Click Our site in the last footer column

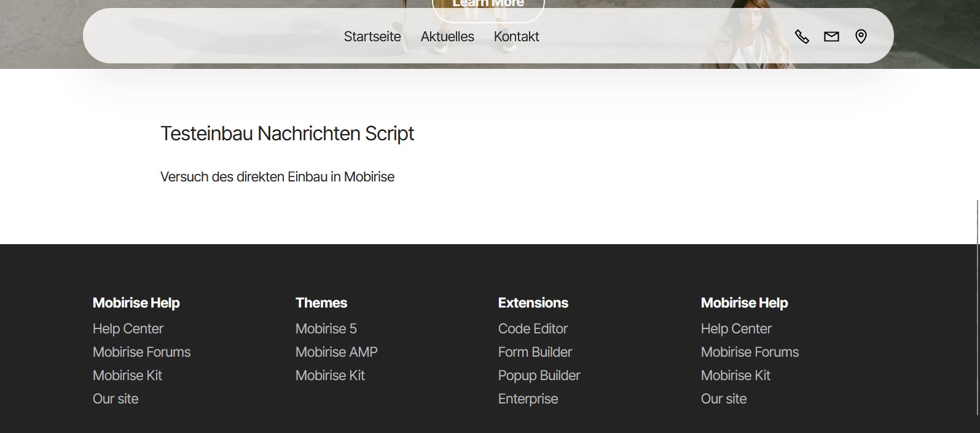(723, 399)
